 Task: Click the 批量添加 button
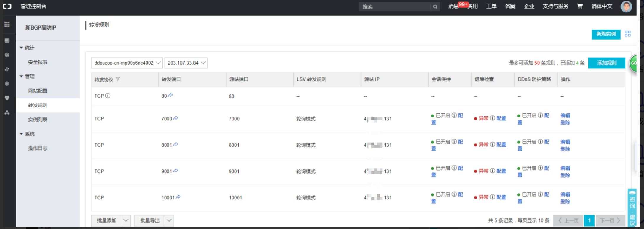(x=106, y=220)
